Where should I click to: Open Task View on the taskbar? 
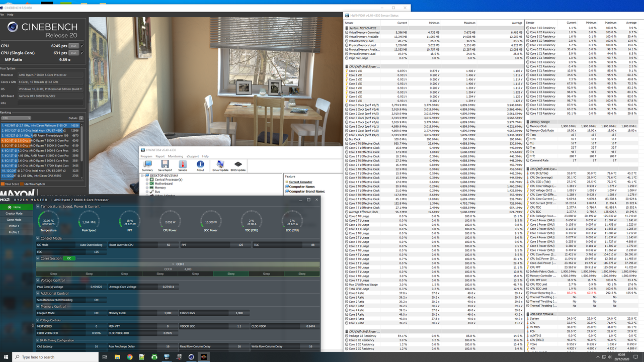(x=105, y=357)
